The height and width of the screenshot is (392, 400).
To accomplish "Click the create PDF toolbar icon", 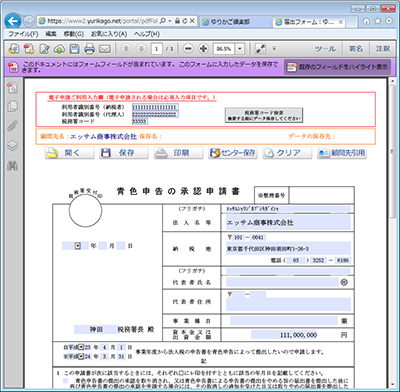I will (29, 49).
